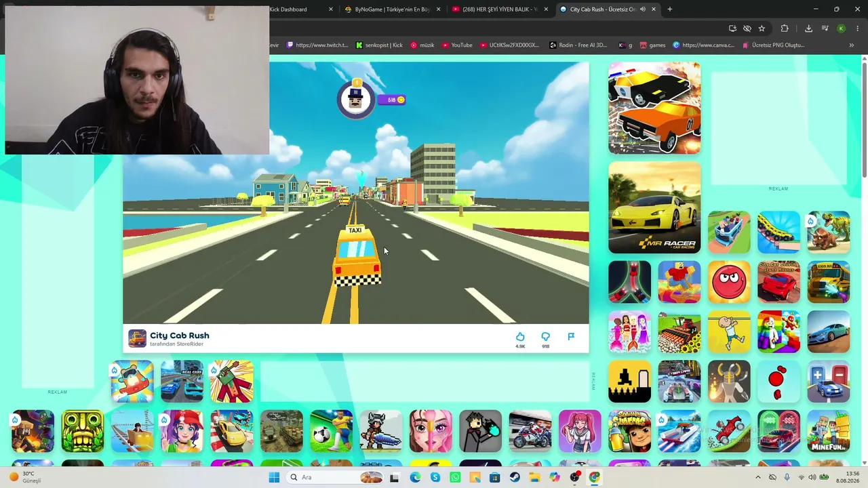Image resolution: width=868 pixels, height=488 pixels.
Task: Open the Ücretsiz PNG Oluştu bookmark
Action: (773, 45)
